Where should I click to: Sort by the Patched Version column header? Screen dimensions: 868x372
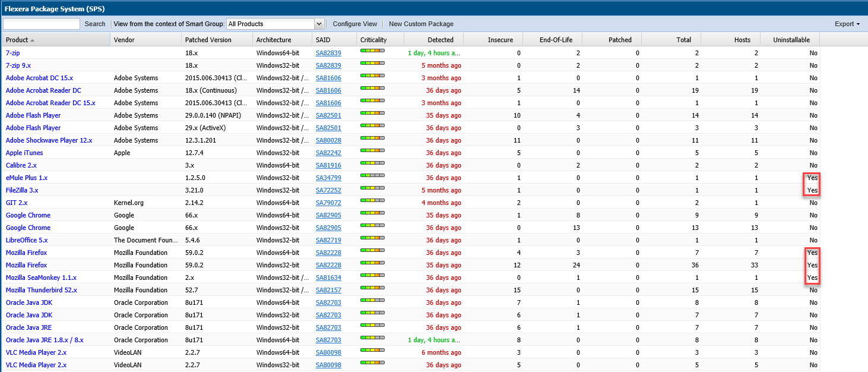tap(217, 40)
